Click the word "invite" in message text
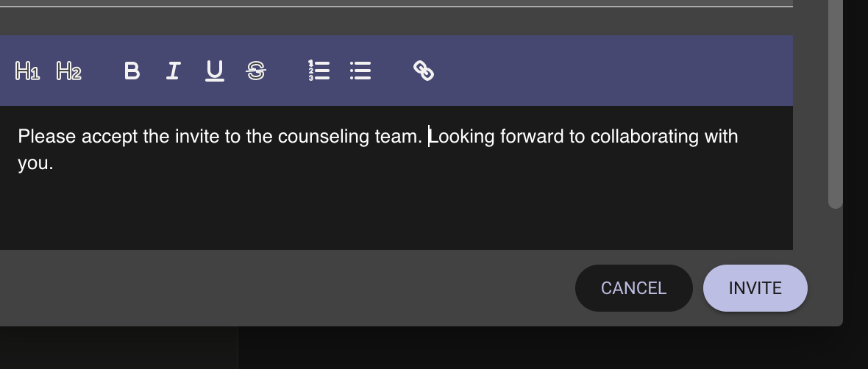Image resolution: width=868 pixels, height=369 pixels. (x=196, y=137)
